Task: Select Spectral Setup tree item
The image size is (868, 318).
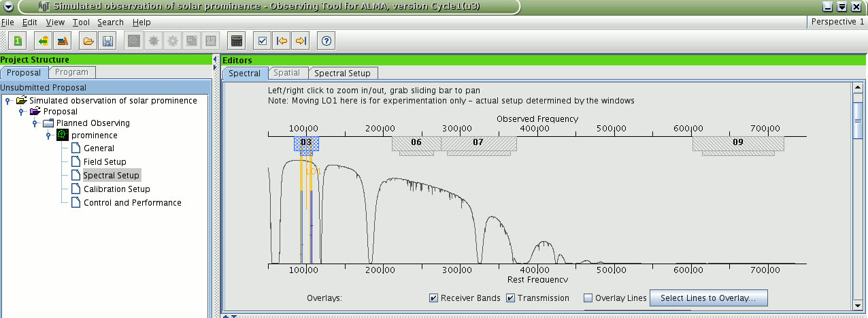Action: [x=111, y=175]
